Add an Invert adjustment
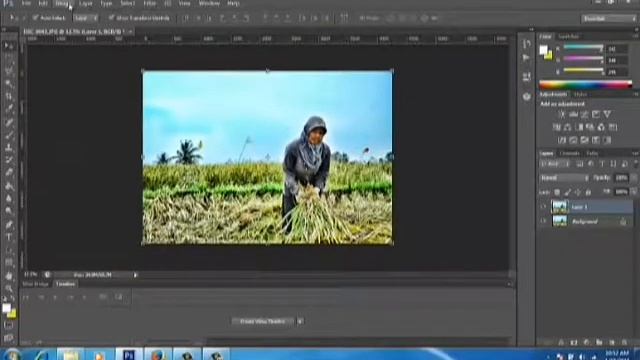Viewport: 640px width, 360px height. coord(562,140)
